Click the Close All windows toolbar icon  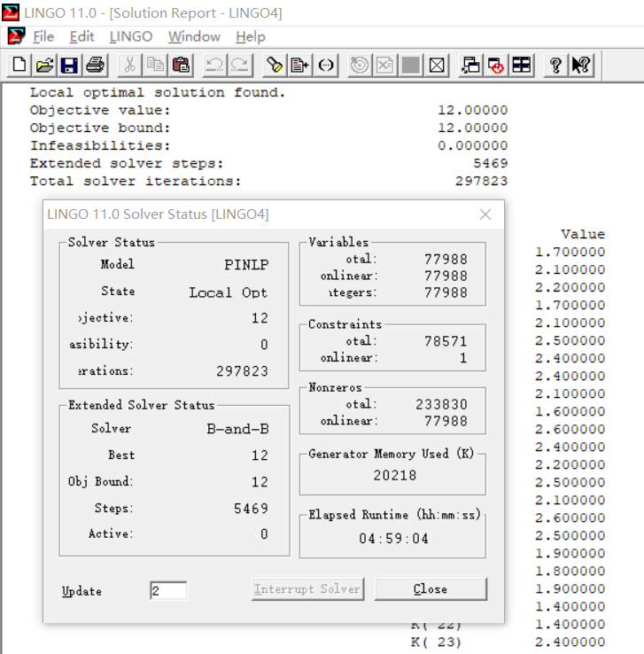pos(496,65)
